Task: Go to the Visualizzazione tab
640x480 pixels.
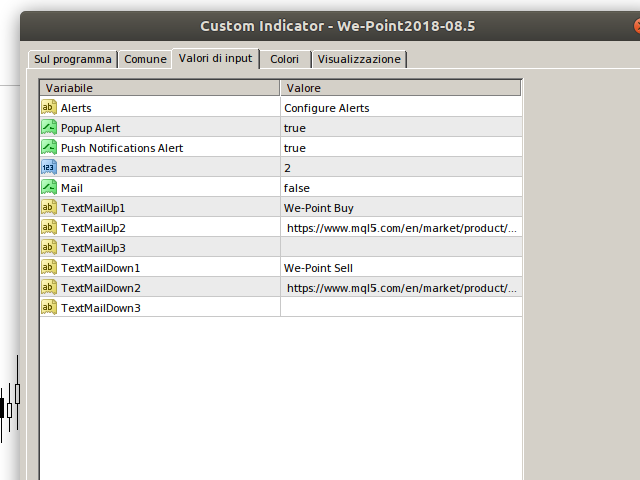Action: click(359, 59)
